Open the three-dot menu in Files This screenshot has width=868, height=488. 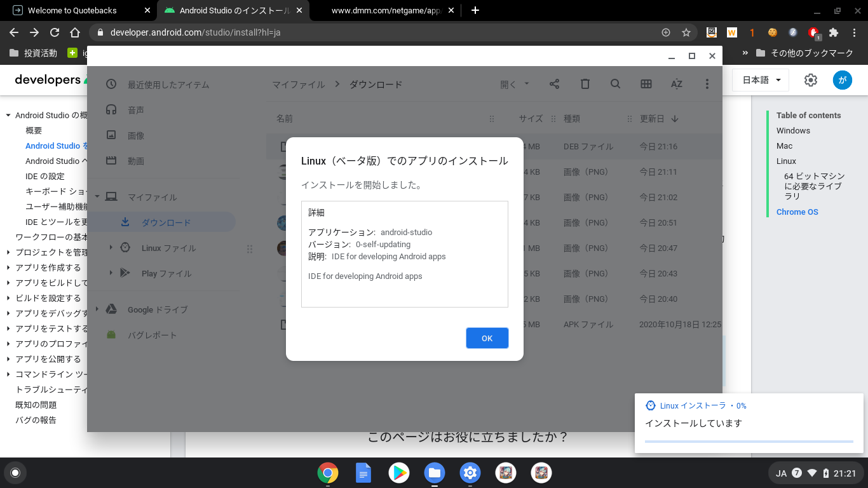pos(707,84)
